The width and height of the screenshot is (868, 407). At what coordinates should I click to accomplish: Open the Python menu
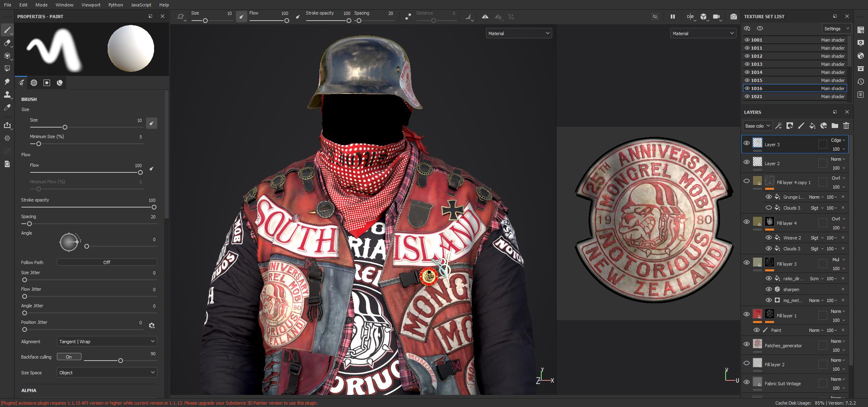[116, 5]
